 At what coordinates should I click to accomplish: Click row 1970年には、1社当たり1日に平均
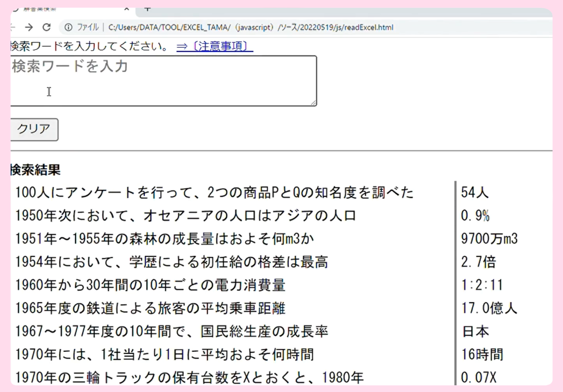coord(165,354)
